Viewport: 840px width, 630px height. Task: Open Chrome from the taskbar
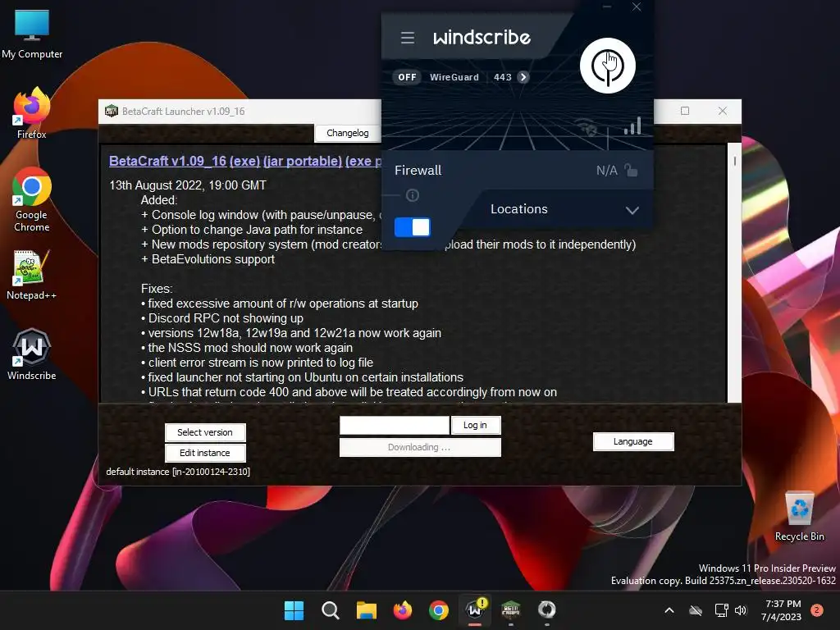tap(439, 610)
